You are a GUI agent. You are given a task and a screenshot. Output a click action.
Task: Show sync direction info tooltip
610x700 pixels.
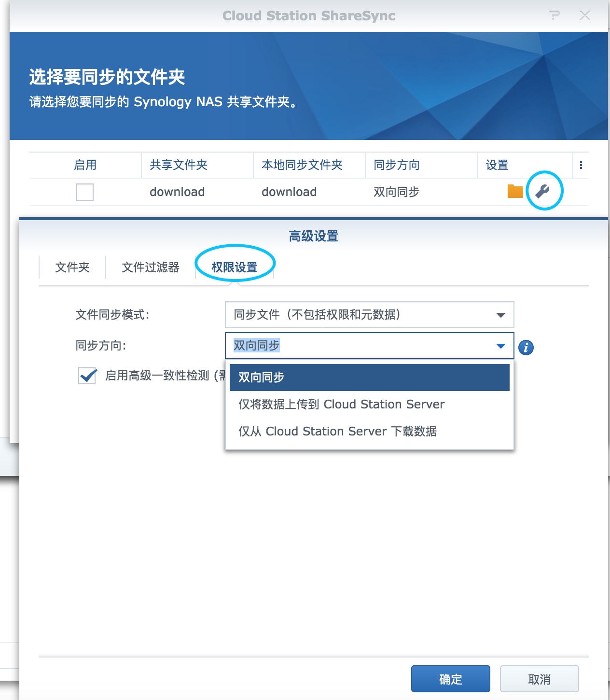click(x=526, y=347)
